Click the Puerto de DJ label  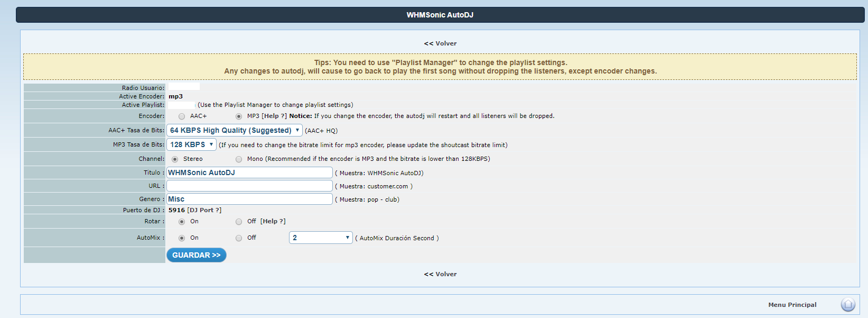(144, 210)
